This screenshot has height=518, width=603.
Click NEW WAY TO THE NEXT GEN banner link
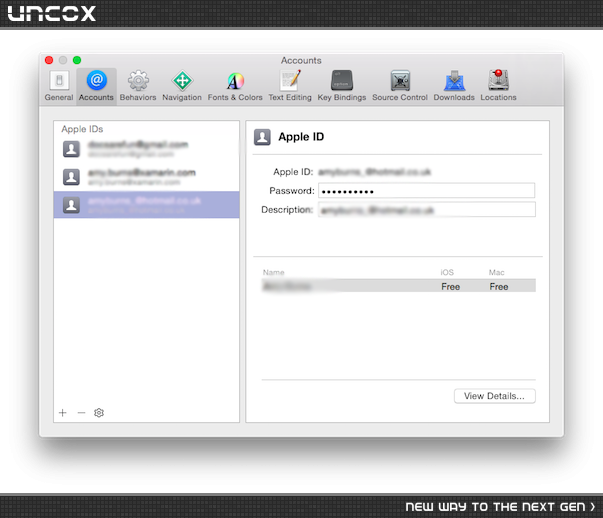tap(500, 506)
